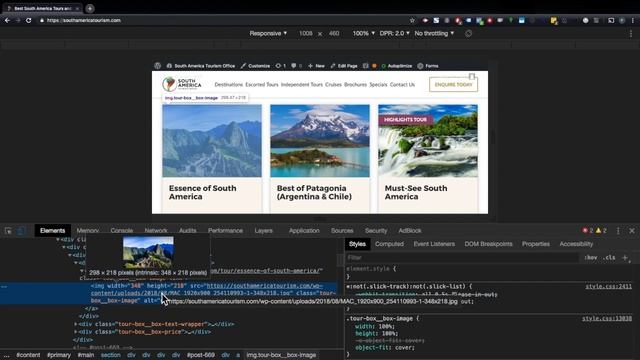The image size is (640, 360).
Task: Open the Independent Tours nav link
Action: pos(302,84)
